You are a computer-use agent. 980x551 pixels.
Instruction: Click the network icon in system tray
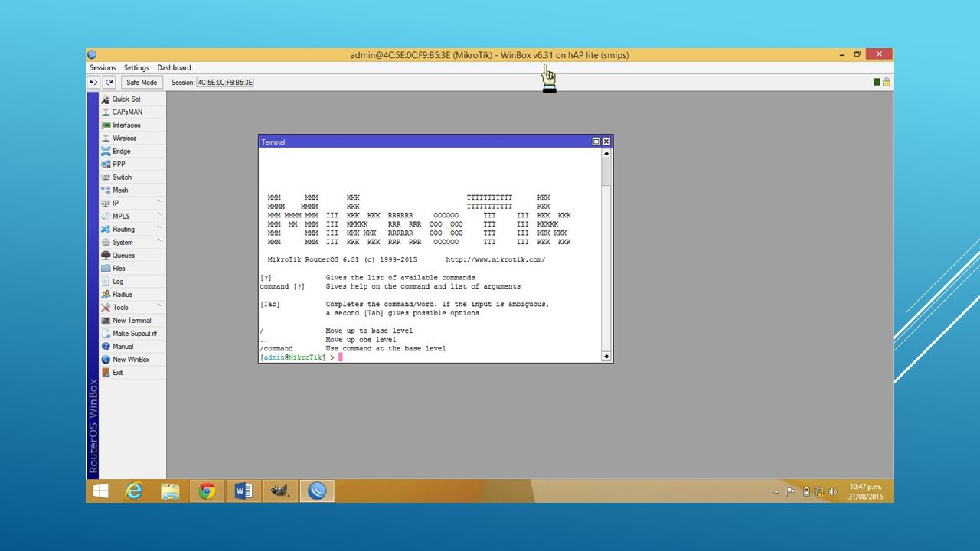818,491
